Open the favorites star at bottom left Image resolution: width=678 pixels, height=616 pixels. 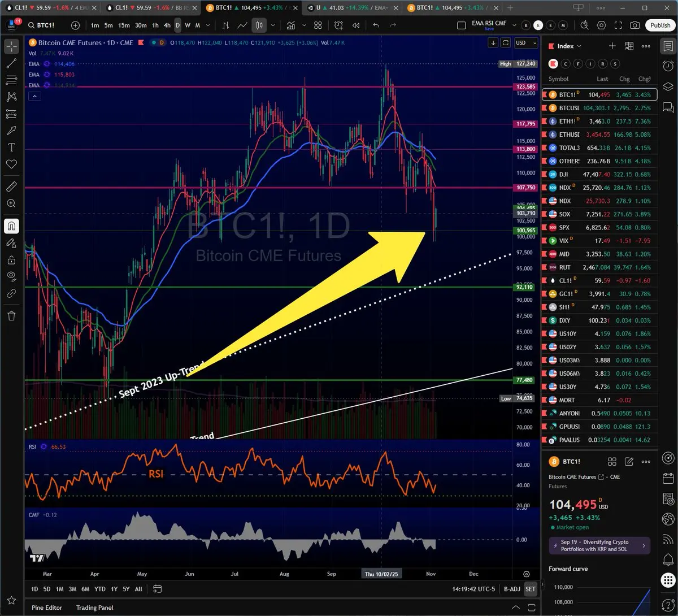click(11, 600)
